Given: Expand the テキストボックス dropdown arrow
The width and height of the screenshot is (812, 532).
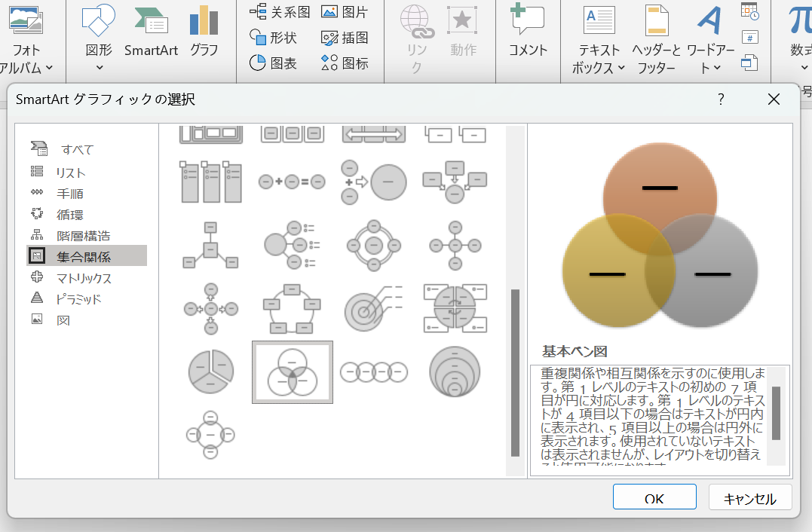Looking at the screenshot, I should pos(622,68).
